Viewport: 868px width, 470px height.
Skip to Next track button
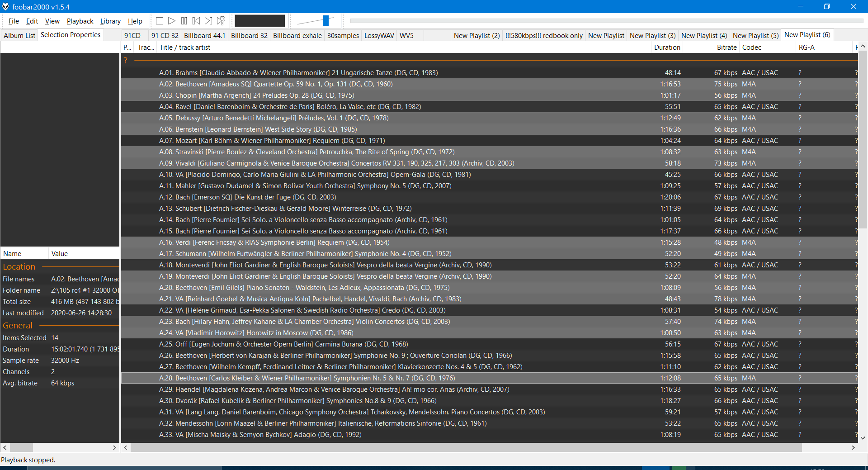pos(208,21)
